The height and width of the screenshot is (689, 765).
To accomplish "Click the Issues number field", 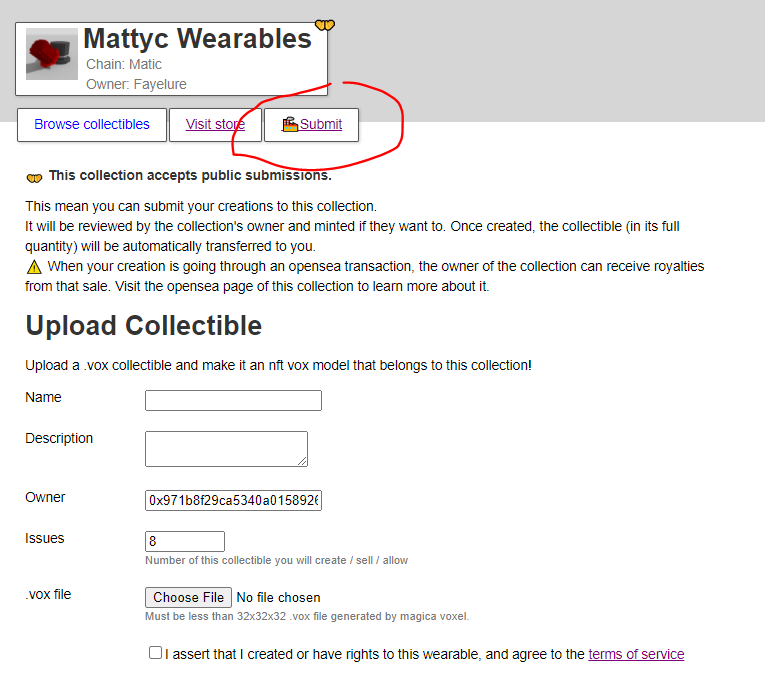I will click(x=185, y=541).
